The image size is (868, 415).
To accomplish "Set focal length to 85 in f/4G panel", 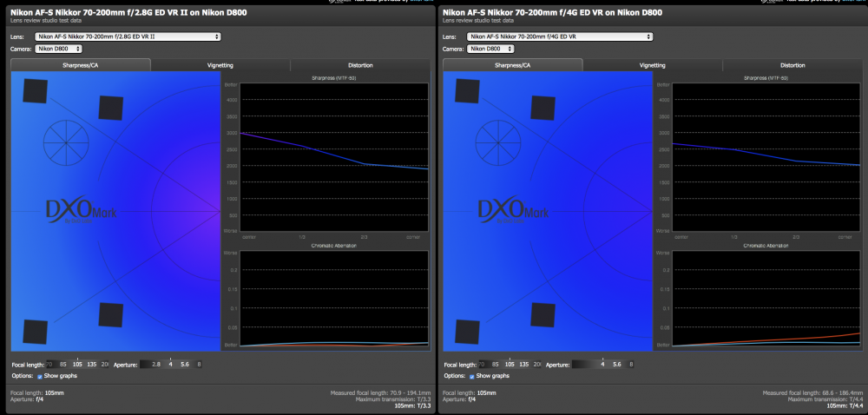I will pos(496,365).
